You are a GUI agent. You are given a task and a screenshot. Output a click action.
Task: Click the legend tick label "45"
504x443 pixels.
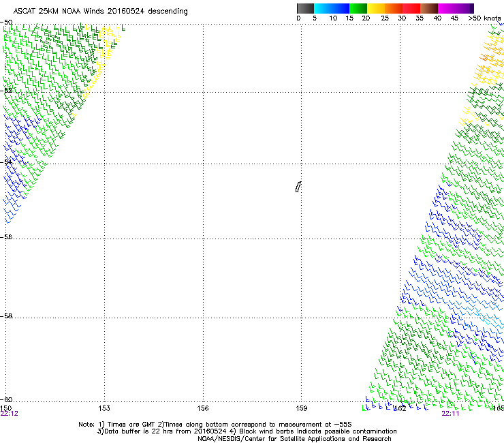click(454, 18)
